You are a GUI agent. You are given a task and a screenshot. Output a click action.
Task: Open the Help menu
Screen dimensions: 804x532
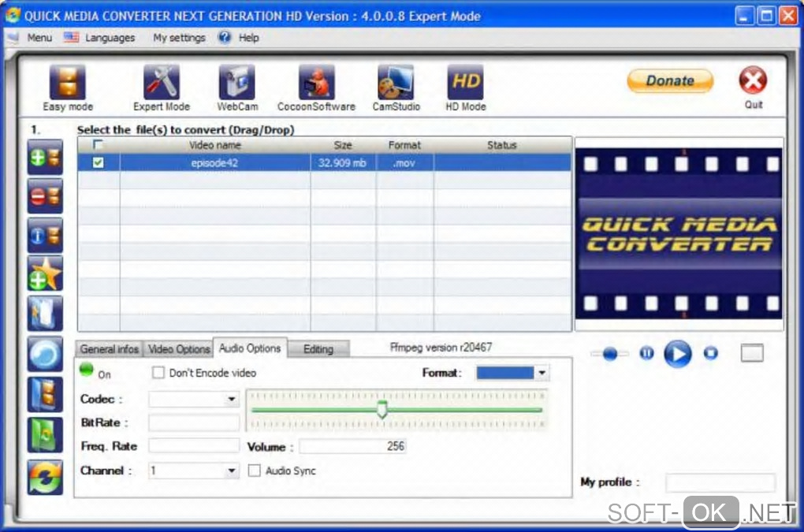tap(248, 38)
